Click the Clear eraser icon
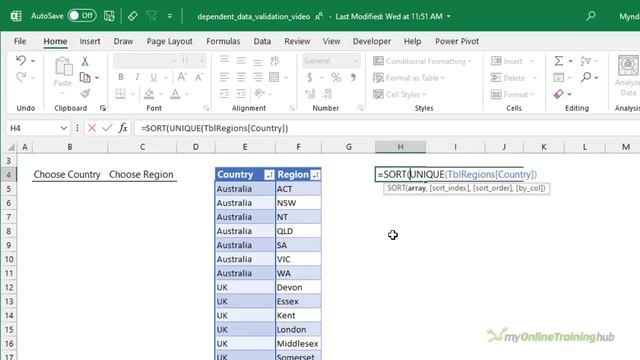 pos(558,94)
